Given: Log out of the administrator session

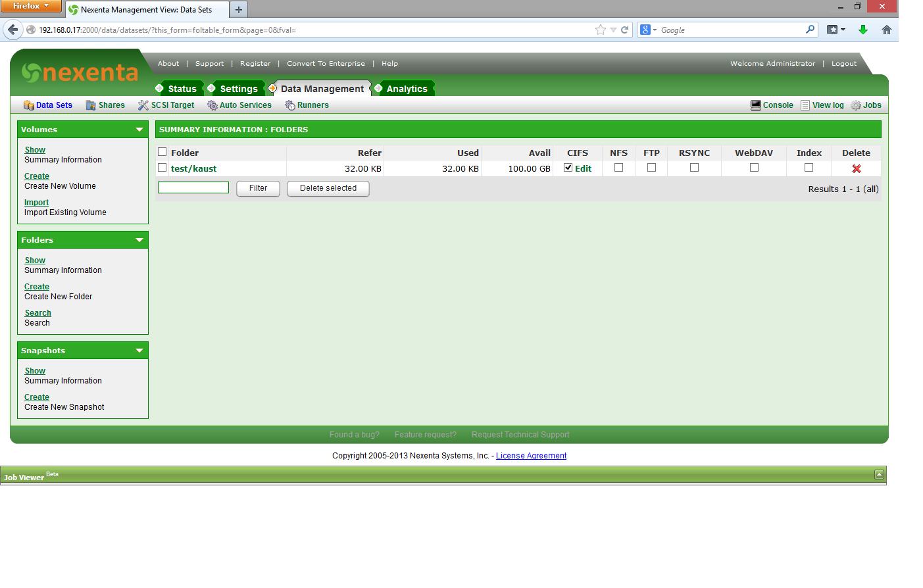Looking at the screenshot, I should coord(844,64).
